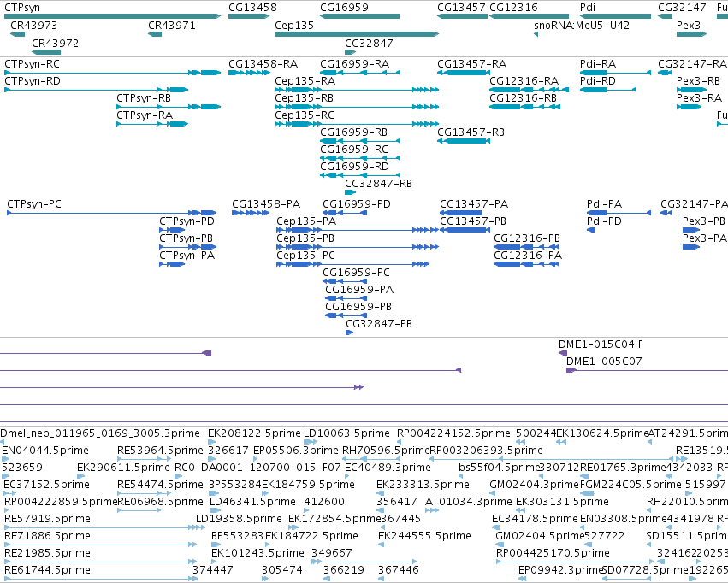Open the CG12316-PA protein label
Viewport: 728px width, 583px height.
point(528,256)
